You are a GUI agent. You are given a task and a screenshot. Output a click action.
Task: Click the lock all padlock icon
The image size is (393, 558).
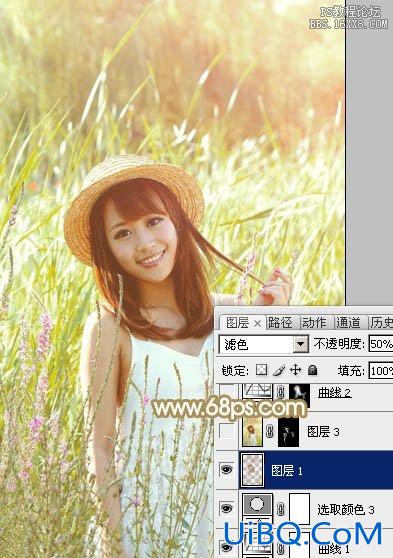point(312,370)
